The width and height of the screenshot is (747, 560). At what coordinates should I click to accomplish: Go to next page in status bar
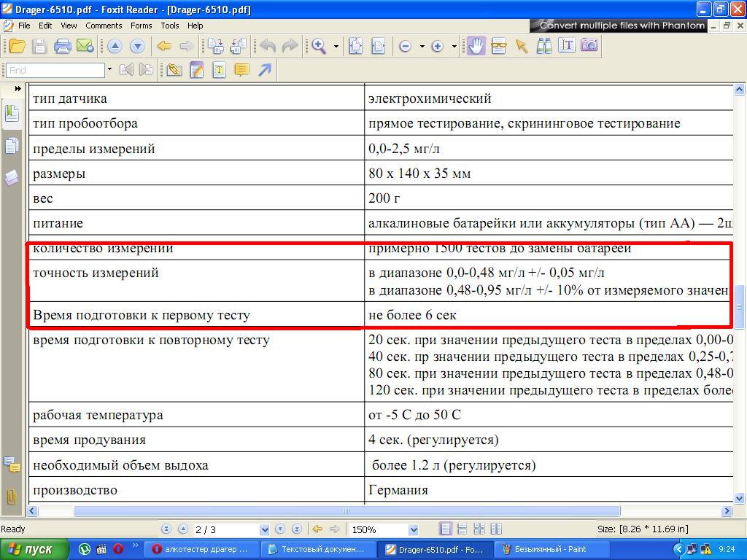[280, 529]
